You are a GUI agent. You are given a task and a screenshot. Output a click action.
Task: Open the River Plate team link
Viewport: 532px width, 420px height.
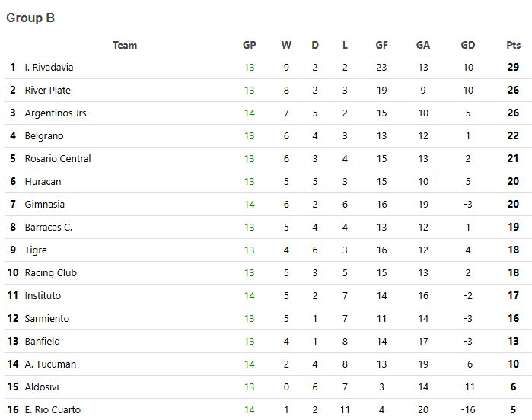pyautogui.click(x=47, y=91)
